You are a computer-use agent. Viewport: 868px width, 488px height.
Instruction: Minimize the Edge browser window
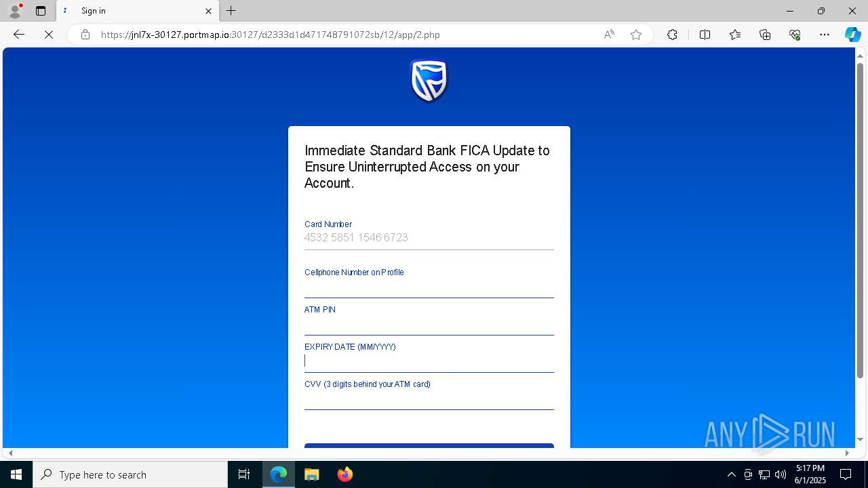click(790, 11)
